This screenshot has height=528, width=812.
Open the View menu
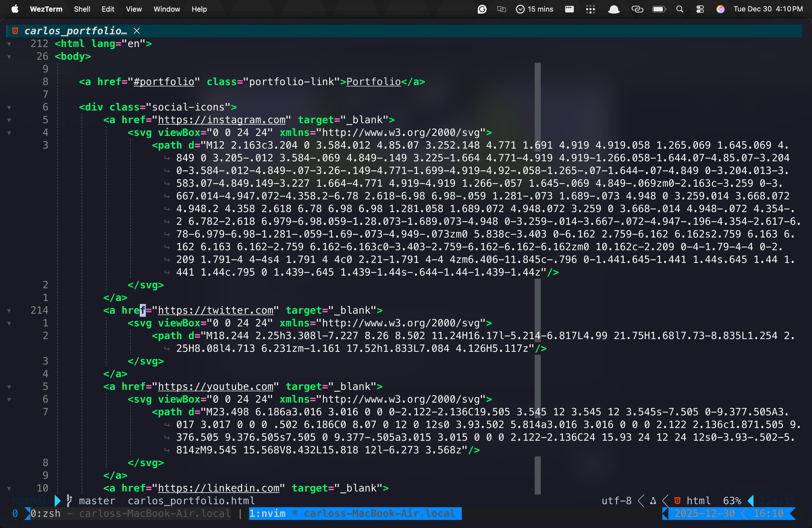coord(134,9)
